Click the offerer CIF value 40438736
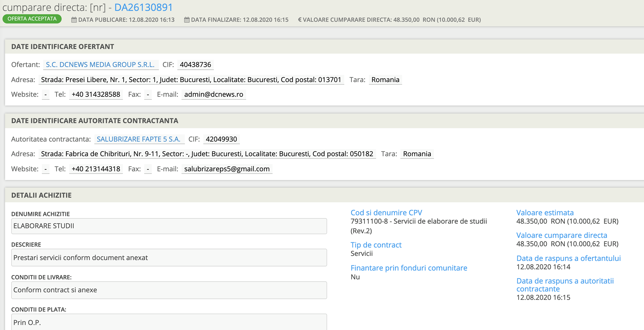 click(196, 65)
